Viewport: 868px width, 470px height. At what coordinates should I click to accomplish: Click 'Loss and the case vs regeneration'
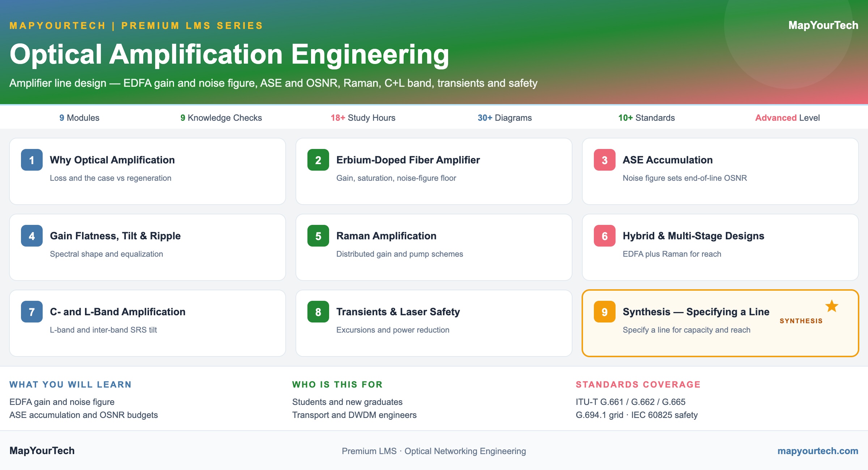tap(111, 178)
